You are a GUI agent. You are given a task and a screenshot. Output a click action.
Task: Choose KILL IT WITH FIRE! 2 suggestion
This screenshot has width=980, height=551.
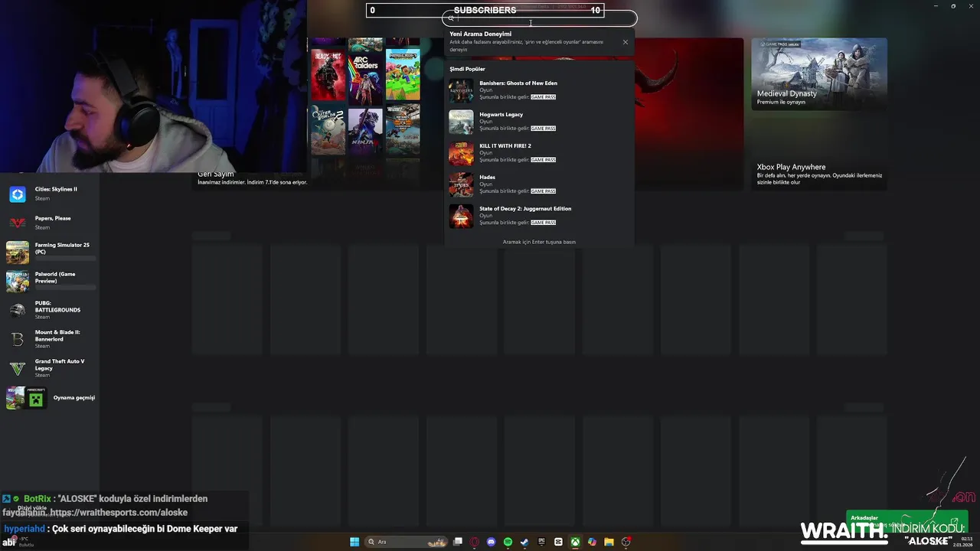(539, 153)
